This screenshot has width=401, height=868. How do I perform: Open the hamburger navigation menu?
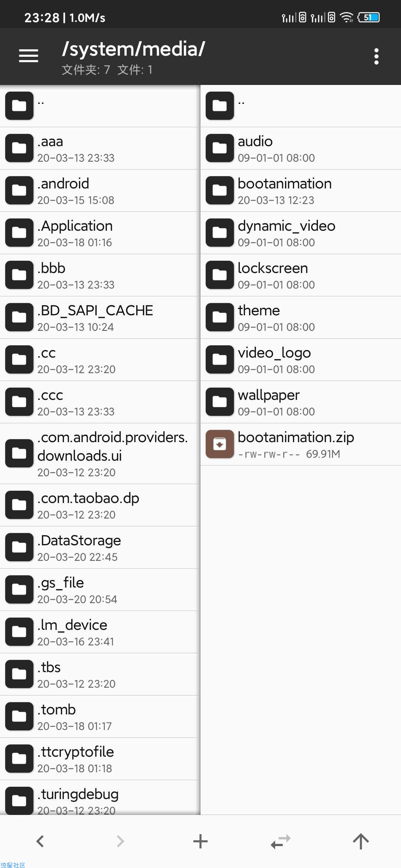coord(29,56)
